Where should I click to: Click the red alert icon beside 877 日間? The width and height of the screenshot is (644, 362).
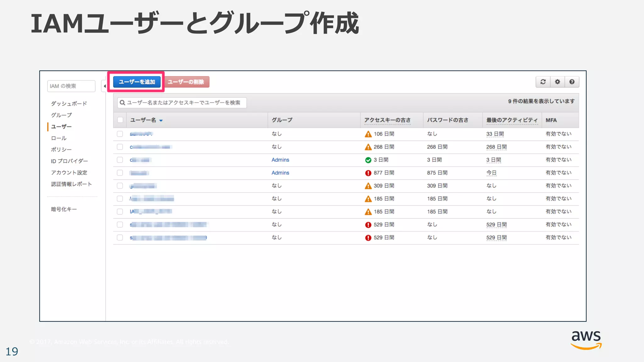click(368, 173)
